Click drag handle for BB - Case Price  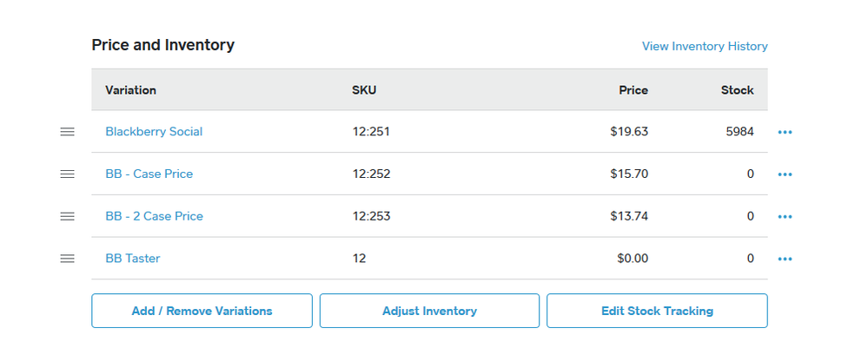click(67, 174)
